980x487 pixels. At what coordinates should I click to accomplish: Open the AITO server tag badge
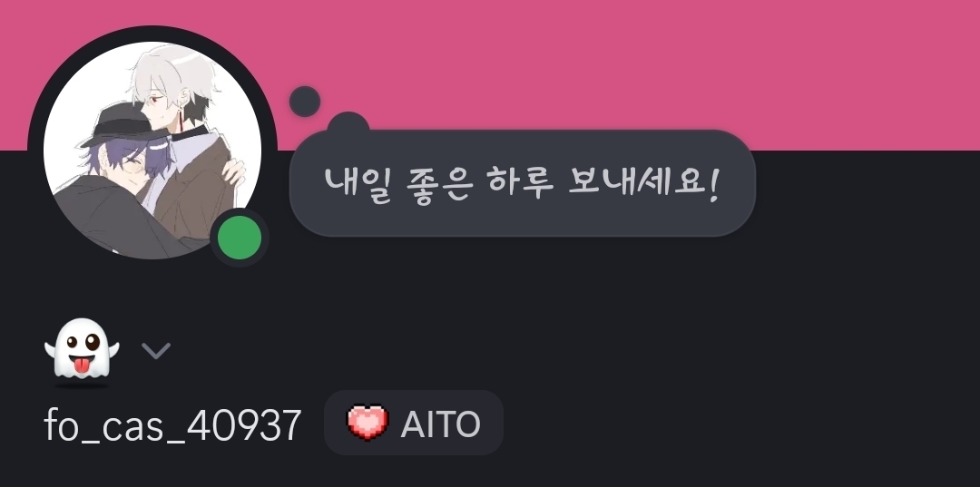tap(413, 423)
